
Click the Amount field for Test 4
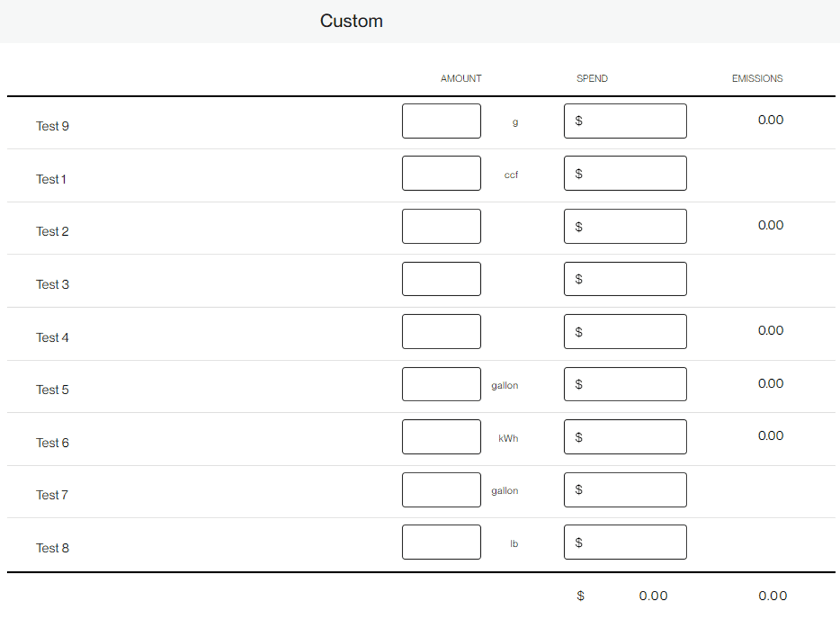click(441, 332)
